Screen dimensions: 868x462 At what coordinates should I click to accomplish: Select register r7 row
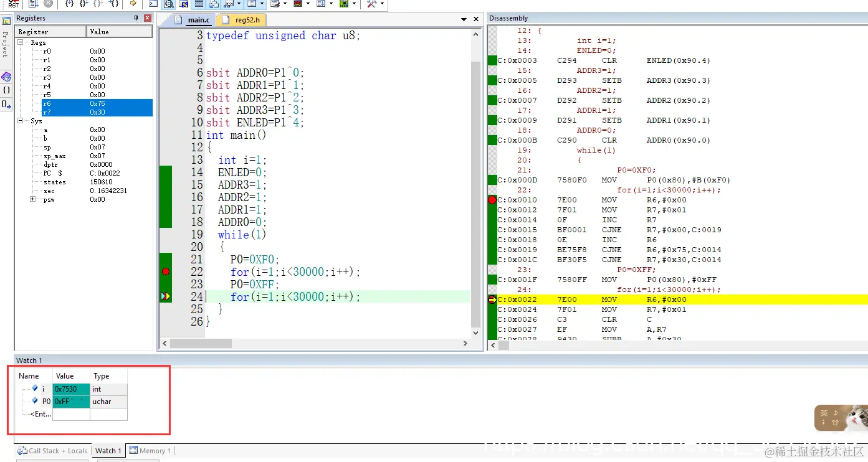click(97, 112)
